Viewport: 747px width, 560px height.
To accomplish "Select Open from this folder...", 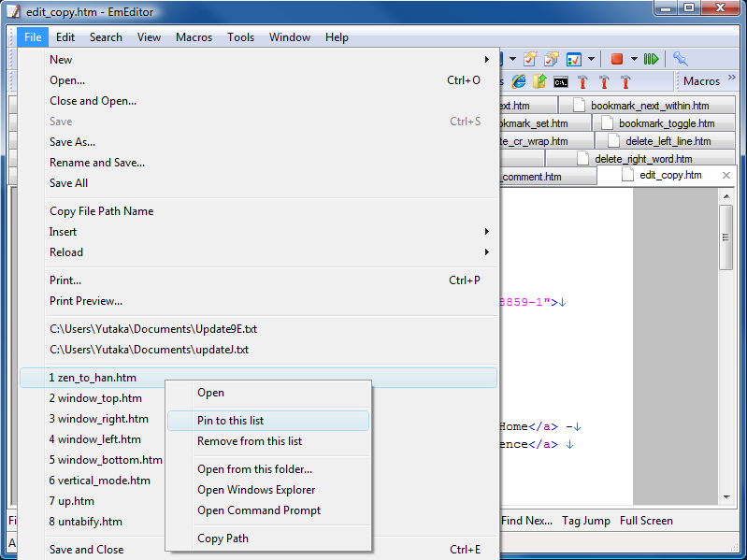I will 268,469.
